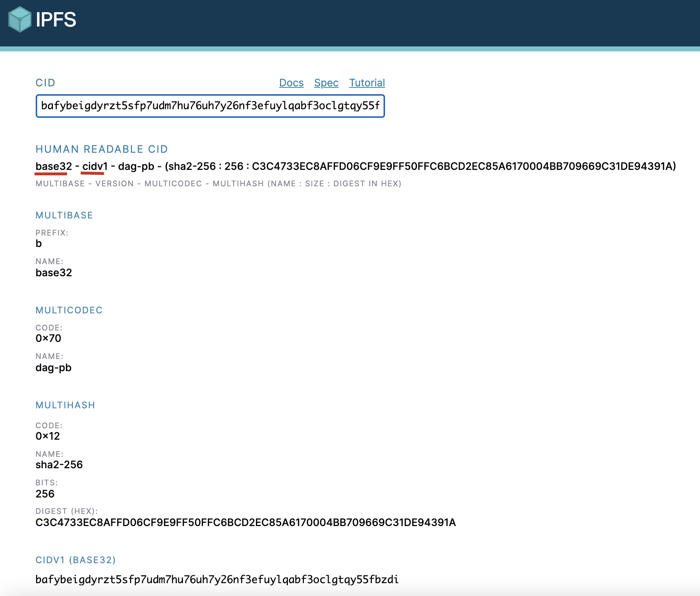Open the Spec link

point(326,83)
